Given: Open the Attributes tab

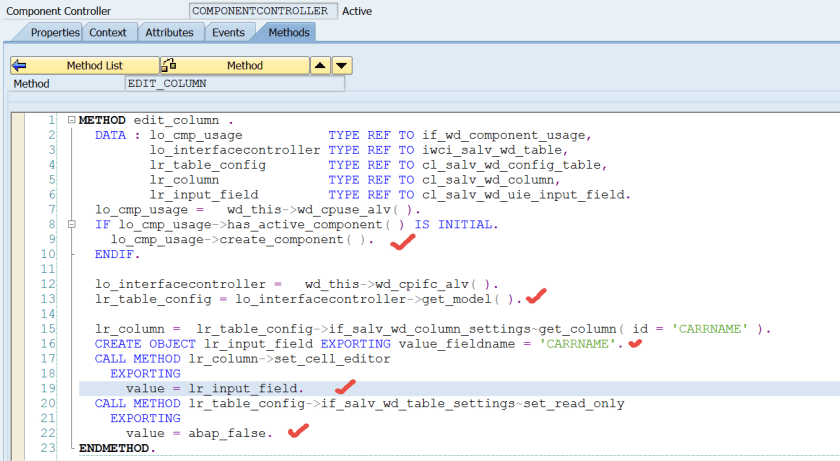Looking at the screenshot, I should coord(169,33).
